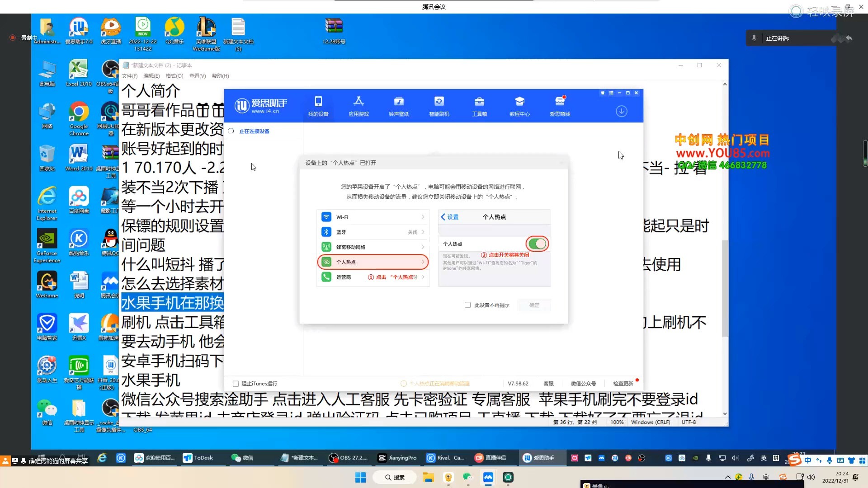Switch to ToDesk taskbar item
This screenshot has height=488, width=868.
pos(198,458)
